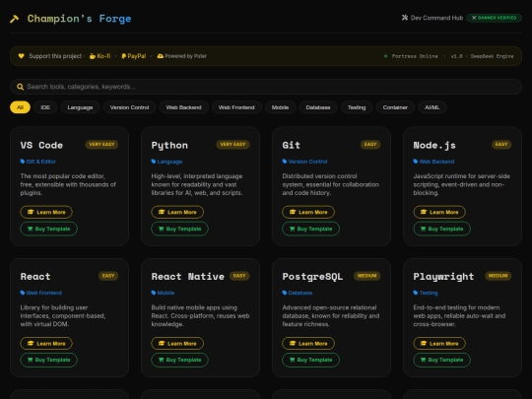Click the tag icon beside Mobile on the React Native card
Screen dimensions: 532x399
tap(154, 293)
